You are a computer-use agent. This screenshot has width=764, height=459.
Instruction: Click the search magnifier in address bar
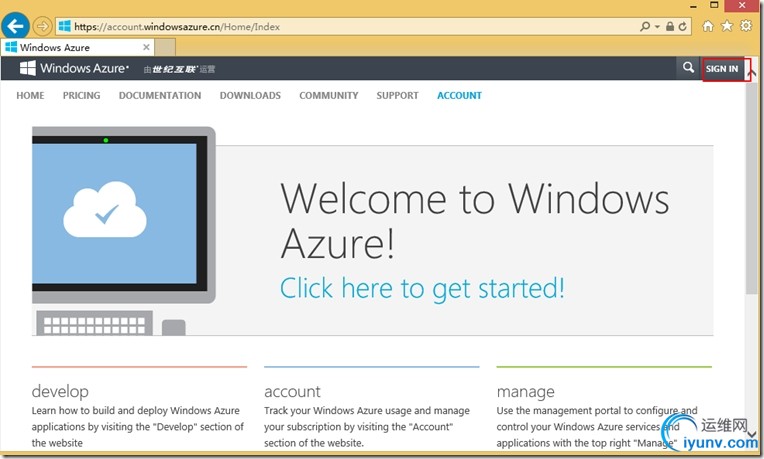pyautogui.click(x=645, y=26)
